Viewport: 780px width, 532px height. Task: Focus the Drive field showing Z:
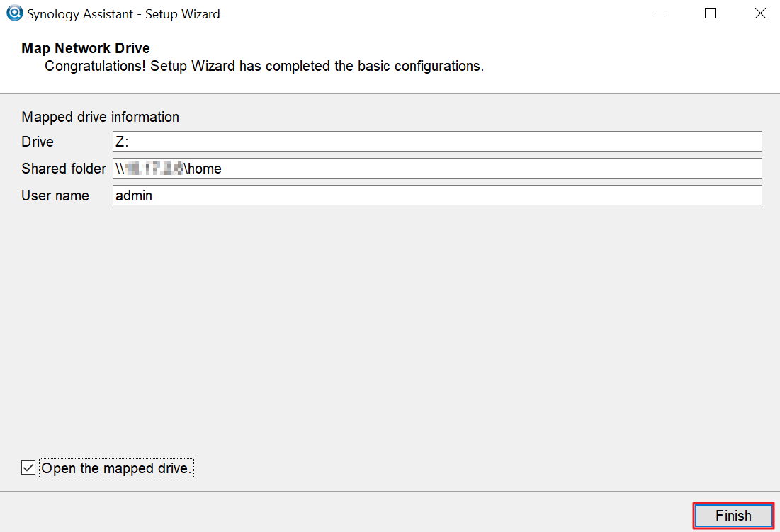coord(437,141)
